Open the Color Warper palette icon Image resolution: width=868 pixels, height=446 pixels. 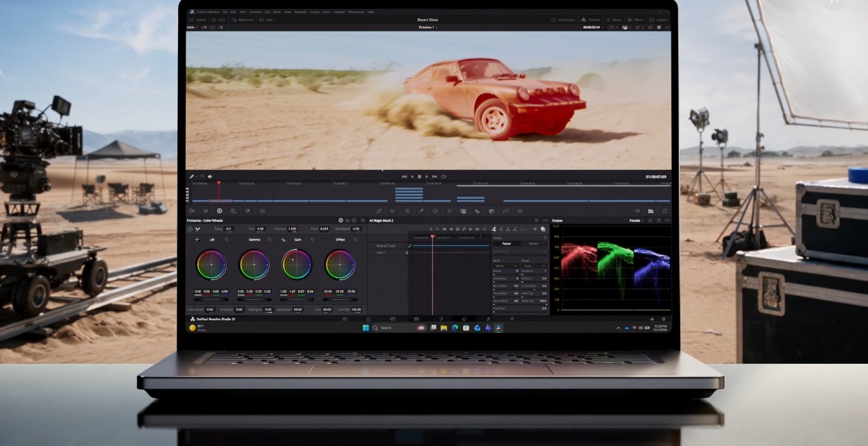pyautogui.click(x=407, y=211)
